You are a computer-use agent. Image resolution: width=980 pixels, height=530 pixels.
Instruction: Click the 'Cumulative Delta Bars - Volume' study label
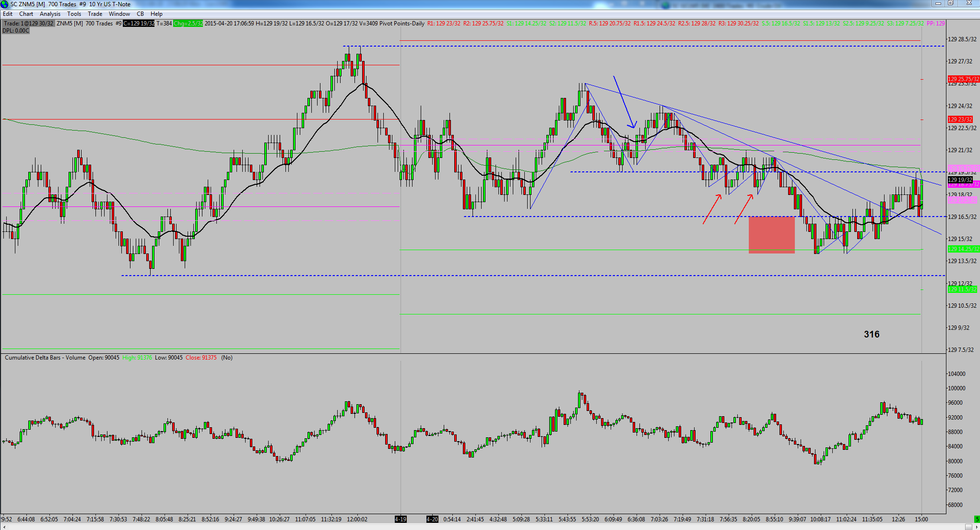45,358
